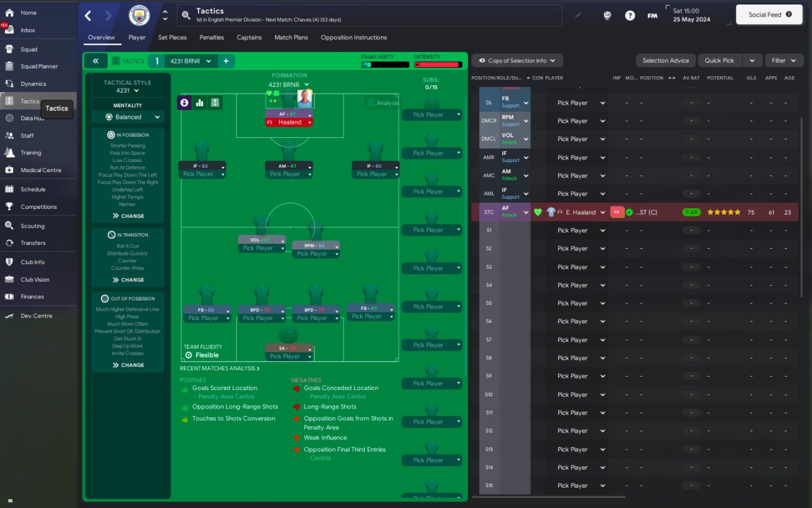This screenshot has width=812, height=508.
Task: Switch to the Player tab
Action: (137, 37)
